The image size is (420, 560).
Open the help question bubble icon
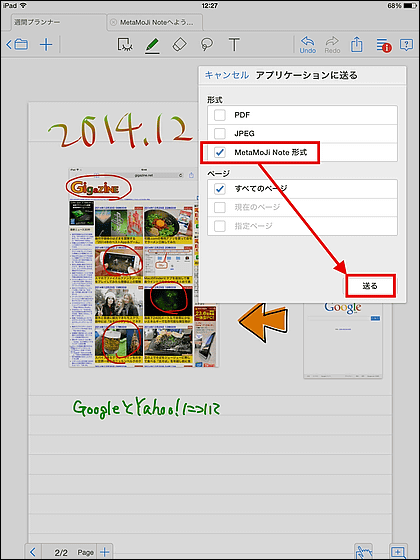tap(406, 45)
